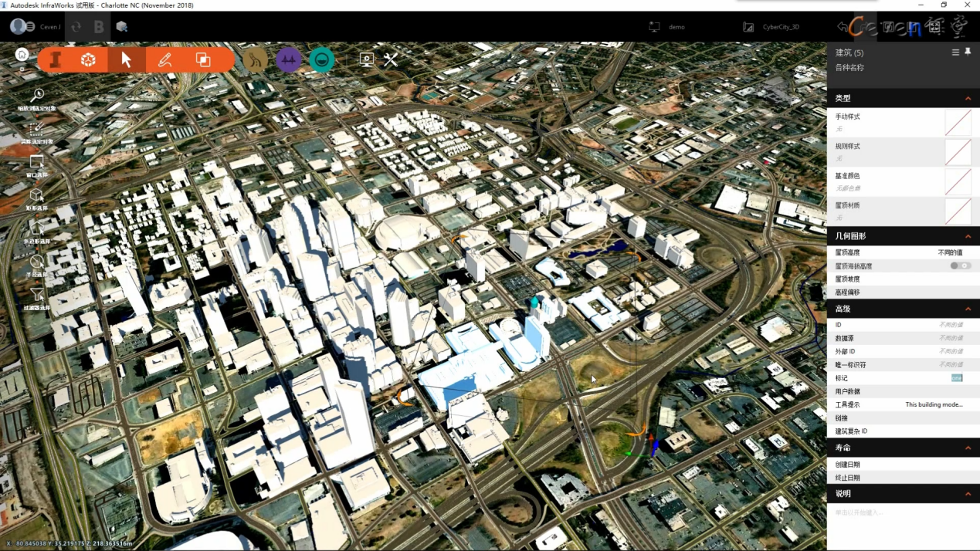Image resolution: width=980 pixels, height=551 pixels.
Task: Collapse the 说明 section
Action: pyautogui.click(x=968, y=494)
